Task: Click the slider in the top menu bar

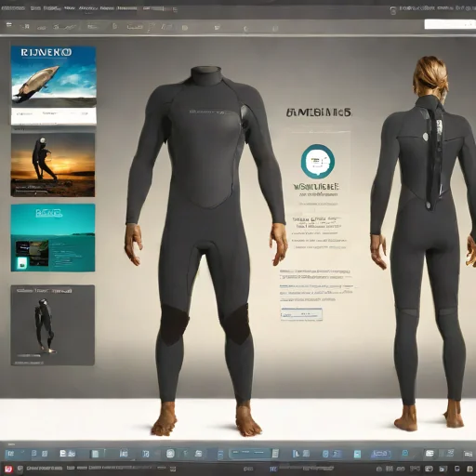Action: pos(160,9)
